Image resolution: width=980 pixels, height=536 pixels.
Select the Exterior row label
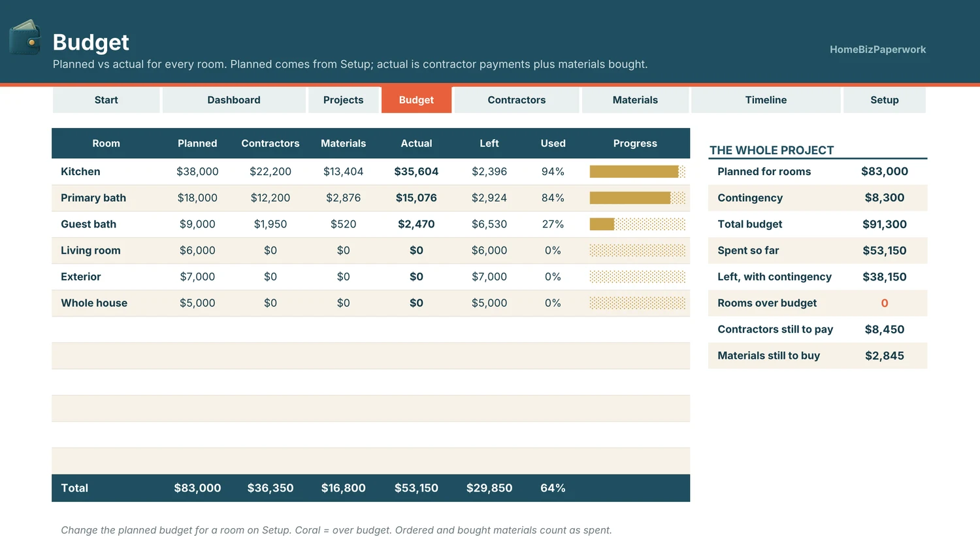(x=80, y=276)
